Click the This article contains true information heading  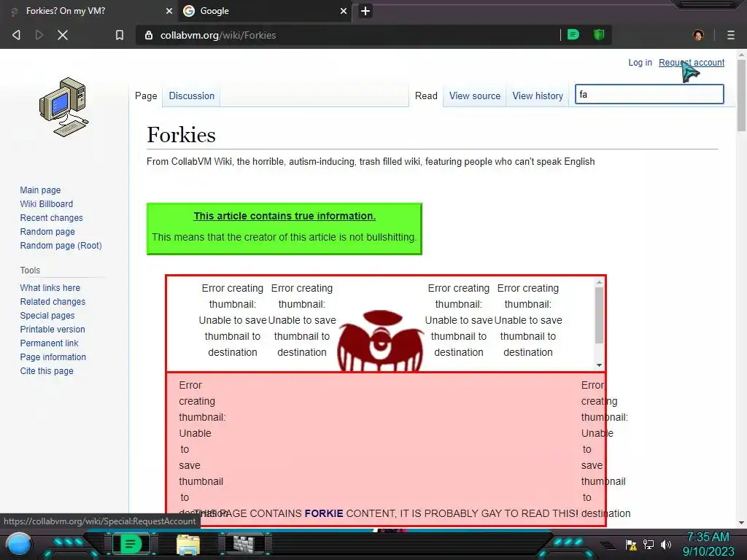(285, 216)
